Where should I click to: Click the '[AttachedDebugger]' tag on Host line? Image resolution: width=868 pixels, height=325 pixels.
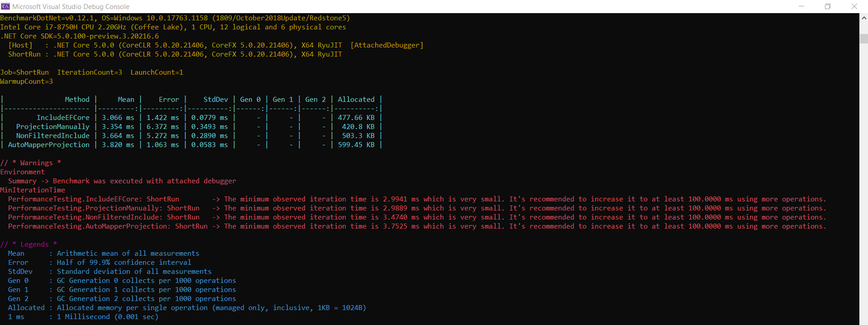387,45
